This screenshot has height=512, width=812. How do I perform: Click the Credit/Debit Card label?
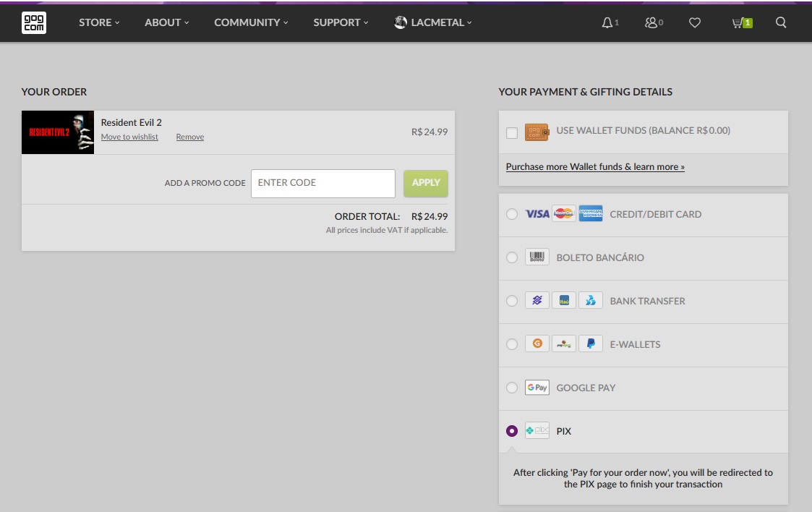pos(656,214)
